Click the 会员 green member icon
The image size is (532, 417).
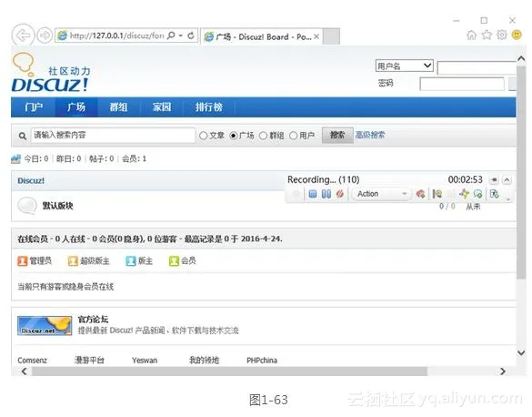(174, 261)
